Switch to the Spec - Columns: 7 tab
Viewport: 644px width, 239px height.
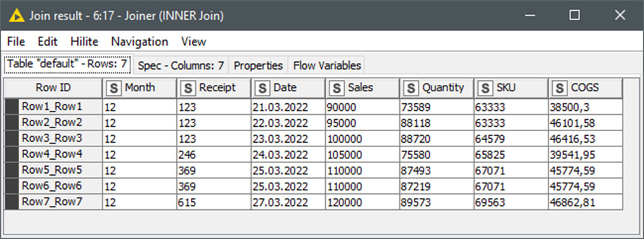pyautogui.click(x=181, y=66)
